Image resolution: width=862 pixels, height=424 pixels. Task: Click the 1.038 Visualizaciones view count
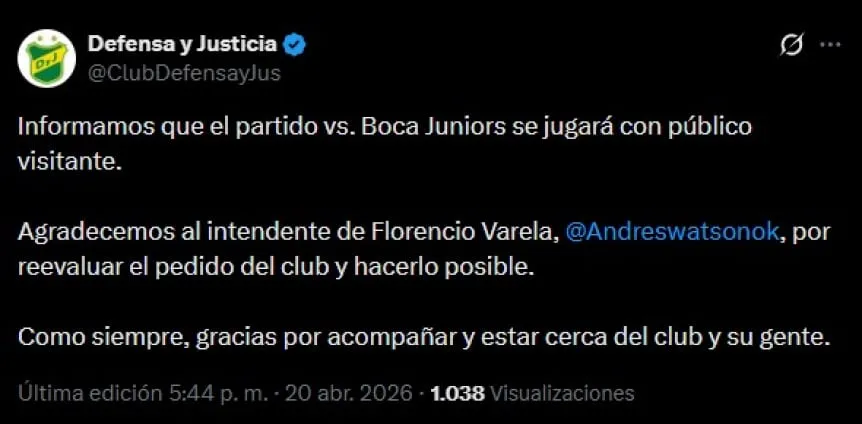[532, 393]
